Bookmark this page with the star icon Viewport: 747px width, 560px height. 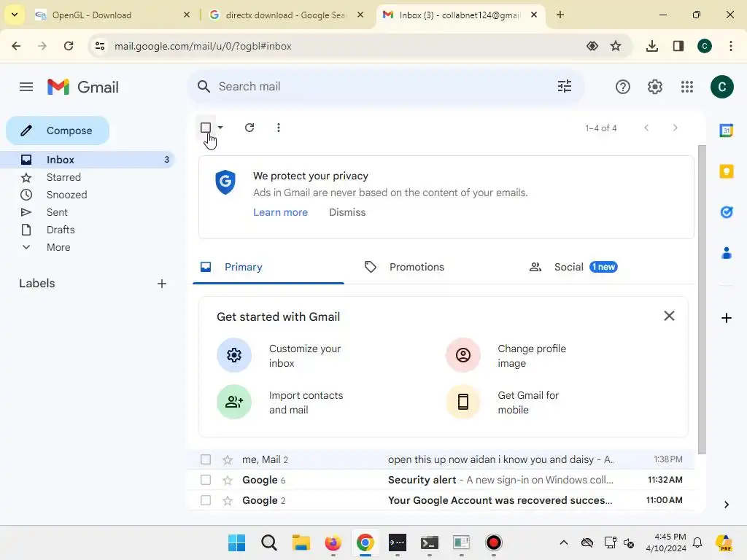click(616, 46)
